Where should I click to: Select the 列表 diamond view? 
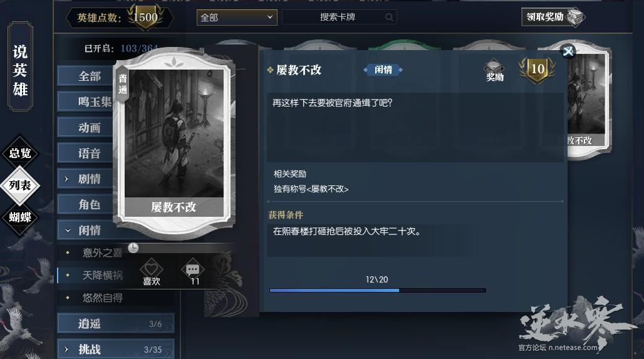click(19, 185)
